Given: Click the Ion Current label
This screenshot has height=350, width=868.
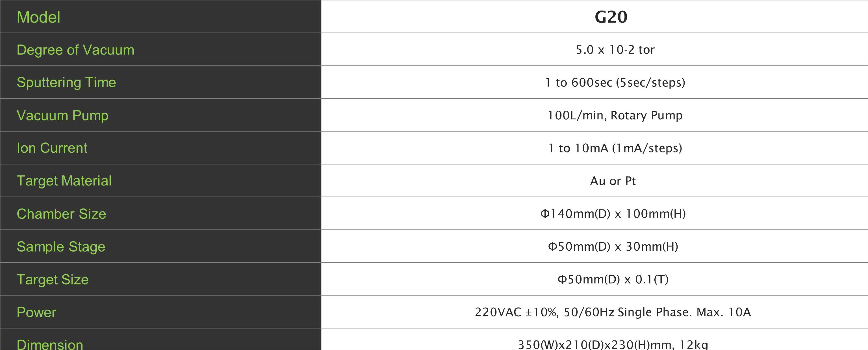Looking at the screenshot, I should click(52, 148).
